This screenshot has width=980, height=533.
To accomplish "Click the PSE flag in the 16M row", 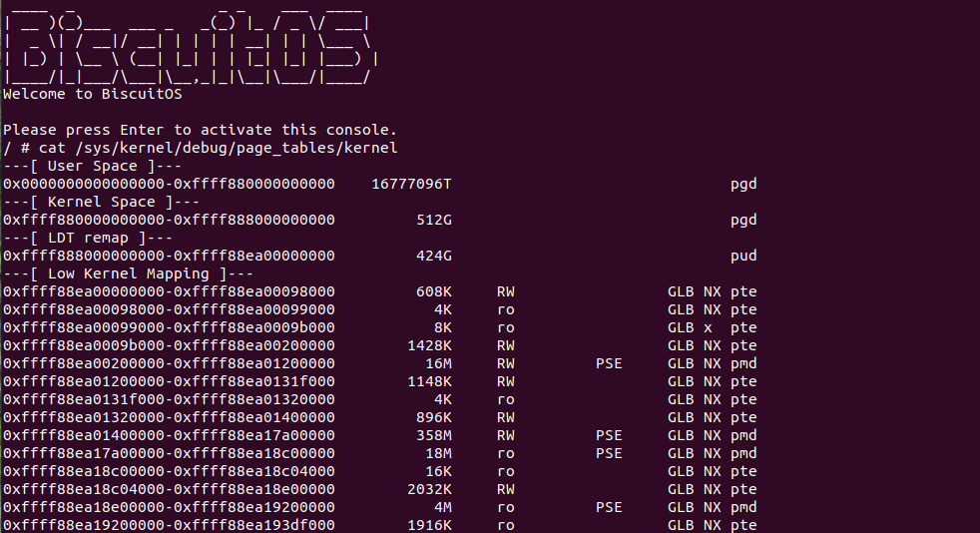I will tap(609, 363).
